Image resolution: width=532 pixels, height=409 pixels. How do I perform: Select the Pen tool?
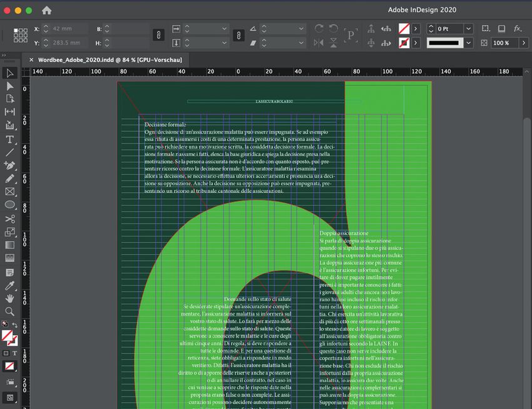[10, 165]
